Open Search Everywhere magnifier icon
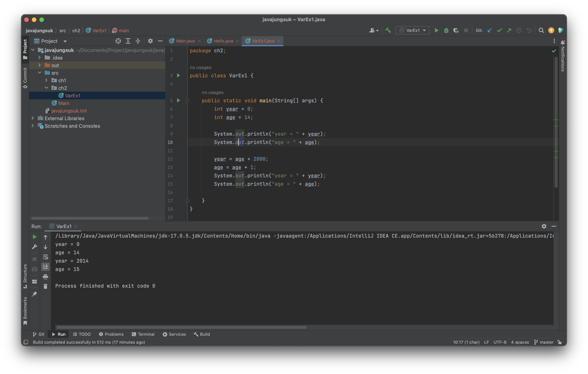The image size is (588, 374). tap(541, 30)
